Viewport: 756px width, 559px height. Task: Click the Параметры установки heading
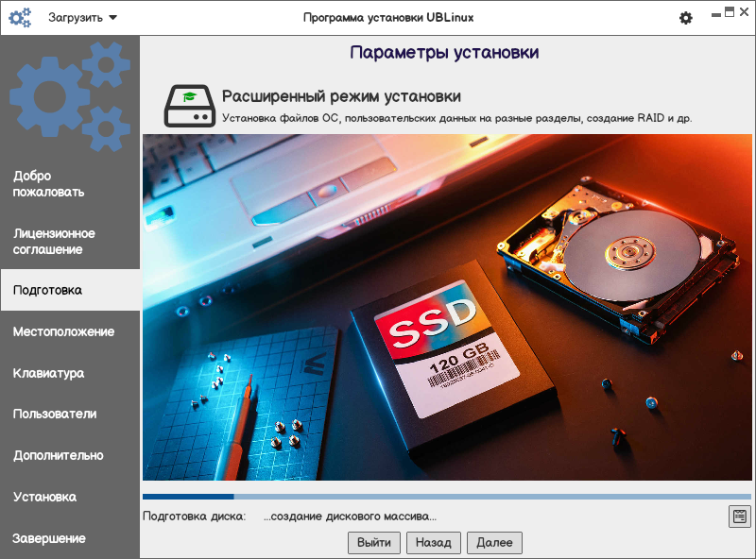point(444,52)
